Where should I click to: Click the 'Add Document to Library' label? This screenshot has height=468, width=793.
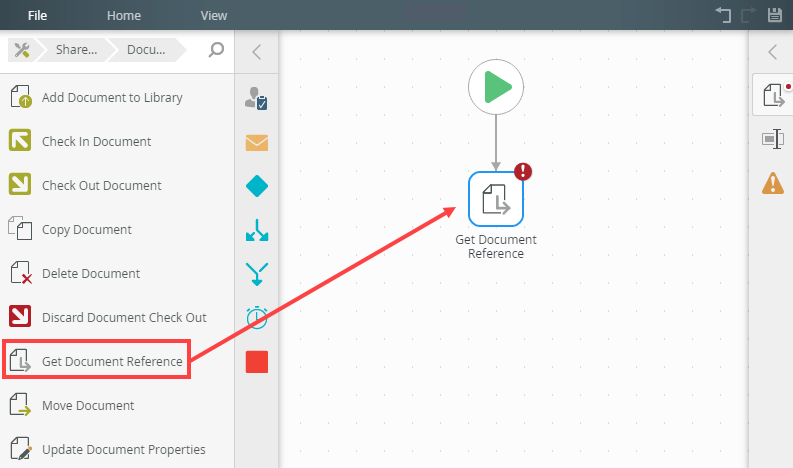[x=112, y=98]
